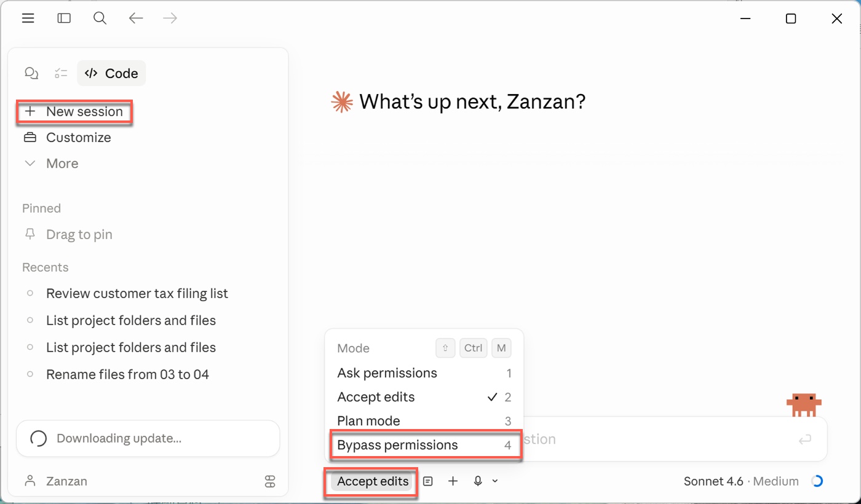Select the checked Accept edits mode
Image resolution: width=861 pixels, height=504 pixels.
point(376,397)
